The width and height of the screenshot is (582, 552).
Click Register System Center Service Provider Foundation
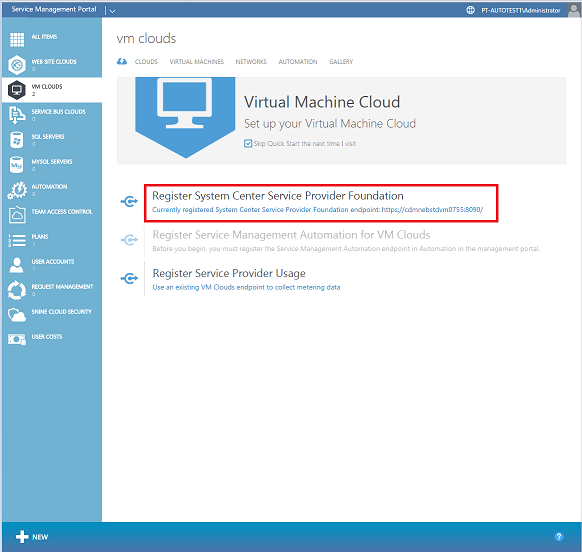(x=278, y=196)
